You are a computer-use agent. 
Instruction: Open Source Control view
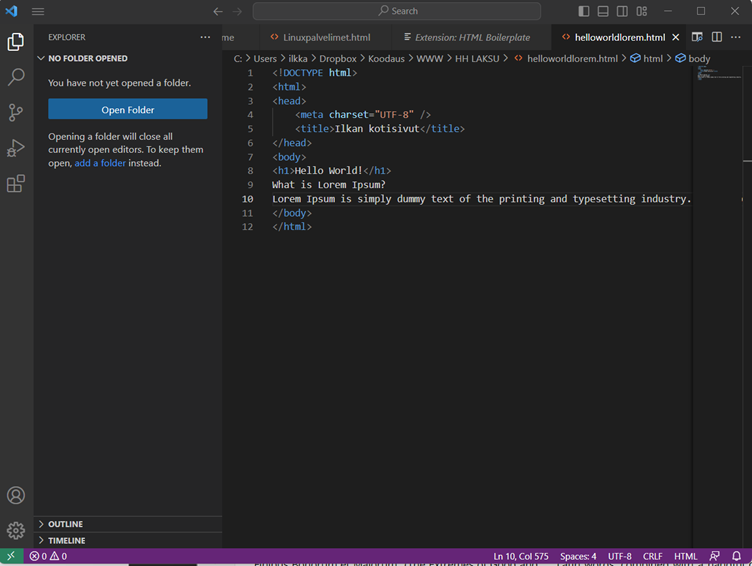16,112
